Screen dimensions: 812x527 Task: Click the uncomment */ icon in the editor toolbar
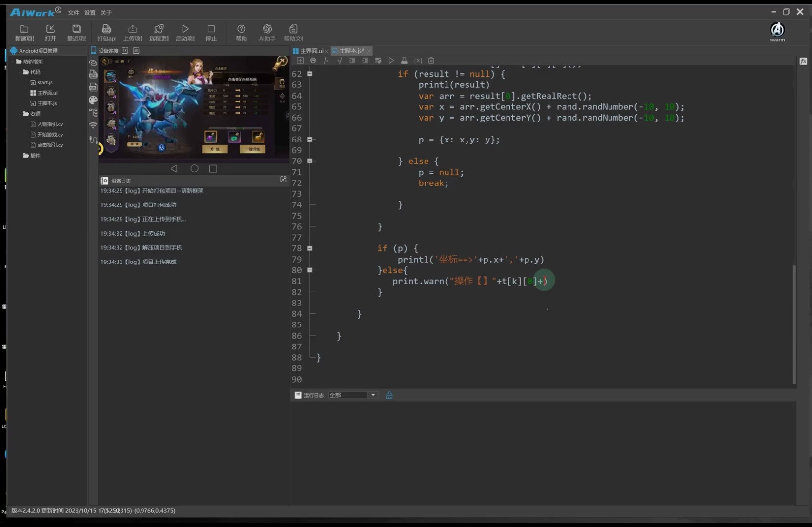pos(339,61)
